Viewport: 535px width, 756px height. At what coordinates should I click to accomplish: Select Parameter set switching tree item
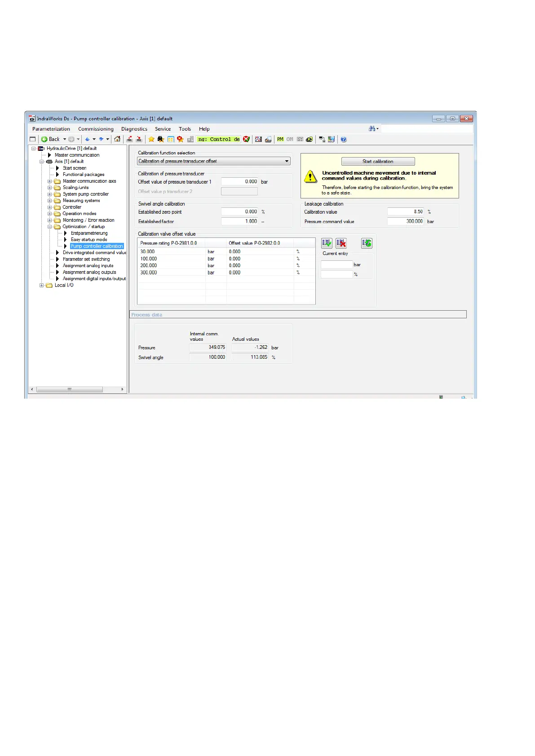click(x=86, y=259)
